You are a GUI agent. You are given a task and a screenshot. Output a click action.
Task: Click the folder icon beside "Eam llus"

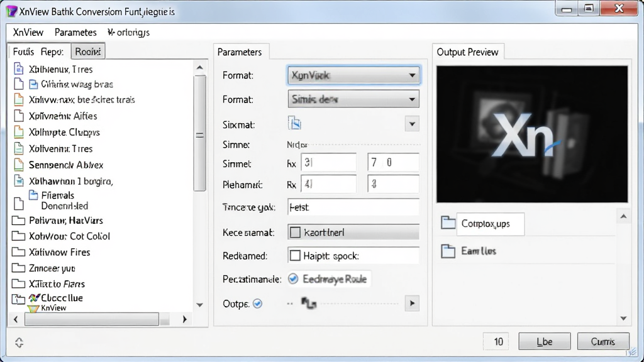[448, 251]
